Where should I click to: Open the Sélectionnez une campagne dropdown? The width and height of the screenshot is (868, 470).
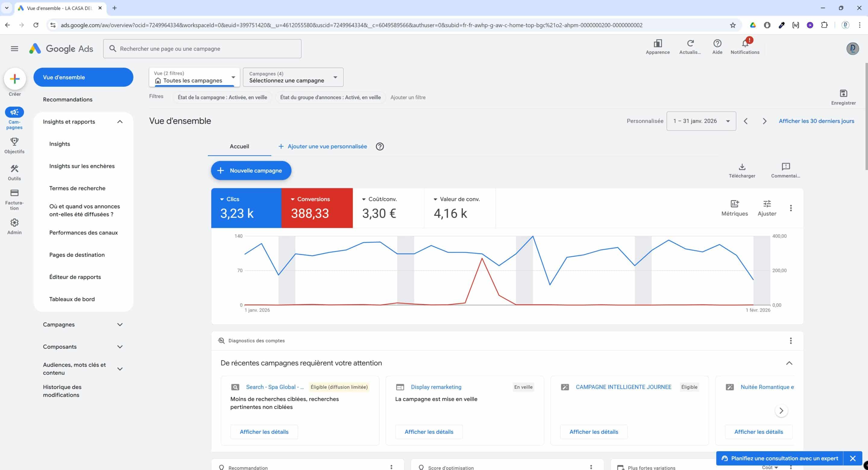pyautogui.click(x=292, y=77)
